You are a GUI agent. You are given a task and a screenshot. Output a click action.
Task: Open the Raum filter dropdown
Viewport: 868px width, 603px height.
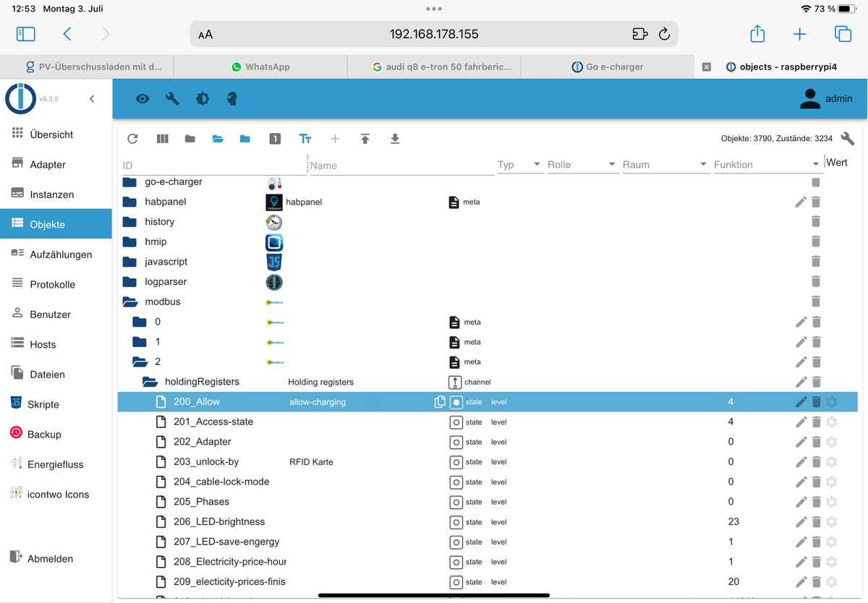coord(665,165)
